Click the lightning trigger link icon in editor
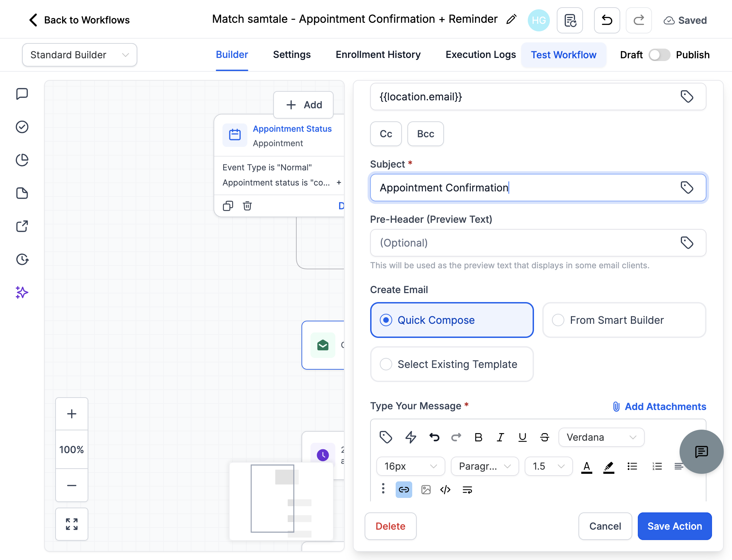This screenshot has width=732, height=560. pos(410,437)
